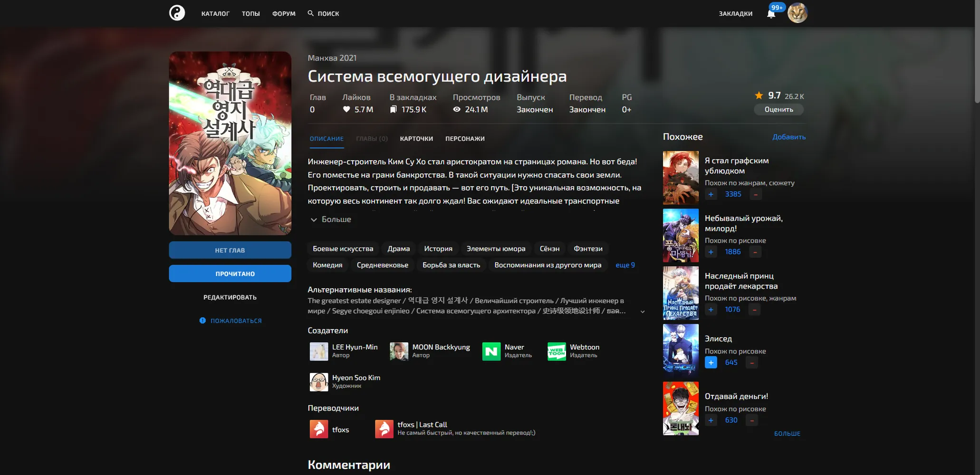Upvote similarity for Отдавай деньги!
980x475 pixels.
711,420
